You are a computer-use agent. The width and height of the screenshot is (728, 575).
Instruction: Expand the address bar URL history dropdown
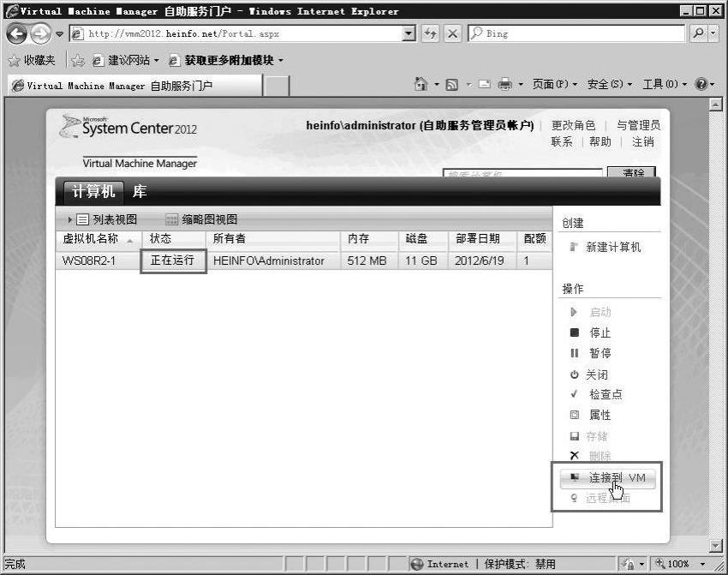409,33
